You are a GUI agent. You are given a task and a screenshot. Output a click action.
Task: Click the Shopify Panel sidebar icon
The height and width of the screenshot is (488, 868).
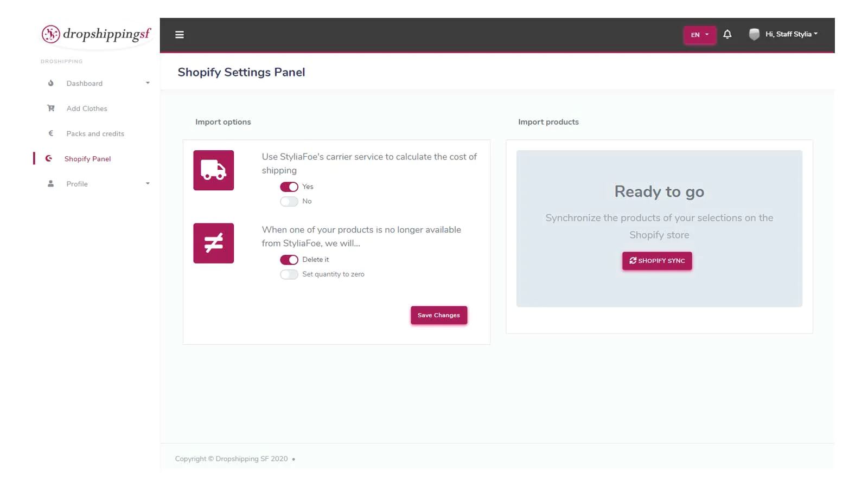click(49, 158)
